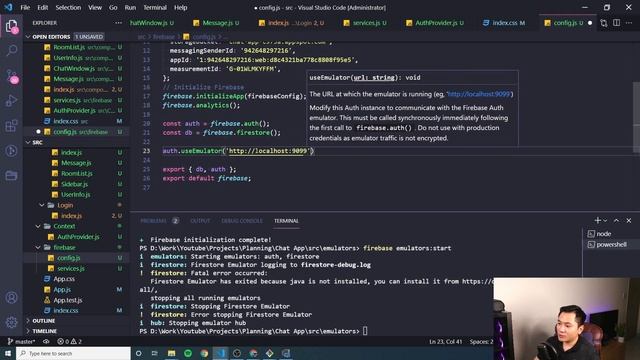This screenshot has width=640, height=360.
Task: Click the Cortana circle on taskbar
Action: pyautogui.click(x=138, y=353)
